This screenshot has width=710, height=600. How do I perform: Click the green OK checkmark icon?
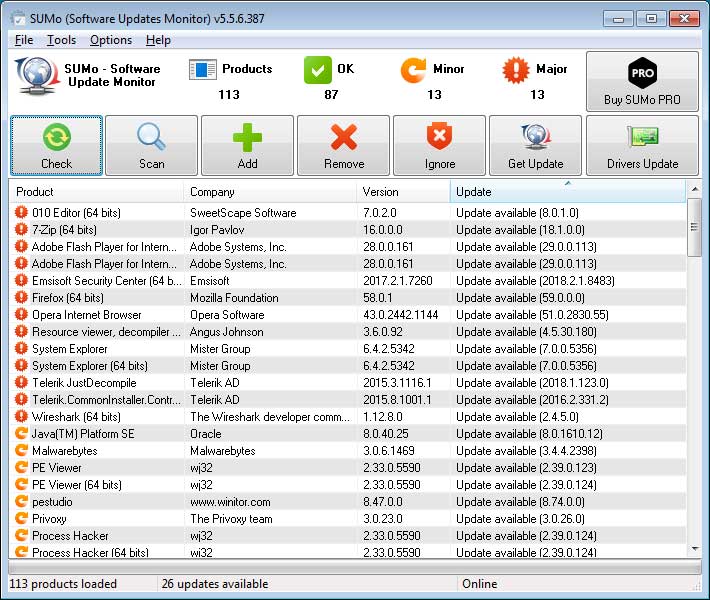click(x=318, y=70)
